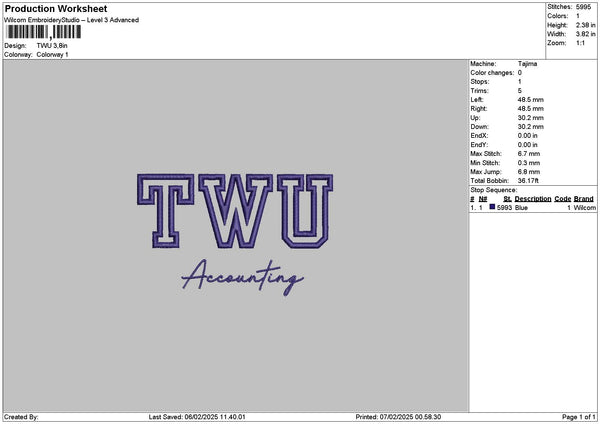Click the Zoom value 1:1
600x424 pixels.
(580, 43)
